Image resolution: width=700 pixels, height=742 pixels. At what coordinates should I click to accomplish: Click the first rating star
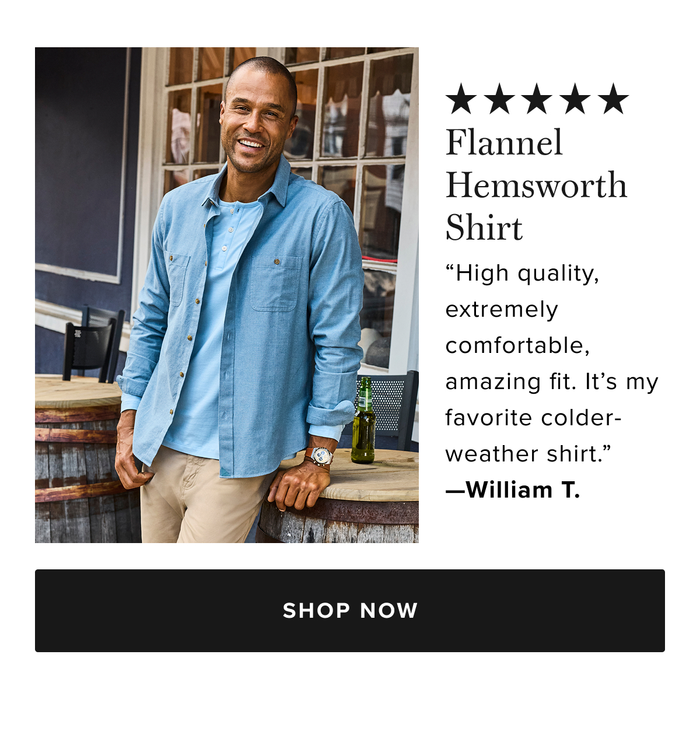click(x=461, y=99)
